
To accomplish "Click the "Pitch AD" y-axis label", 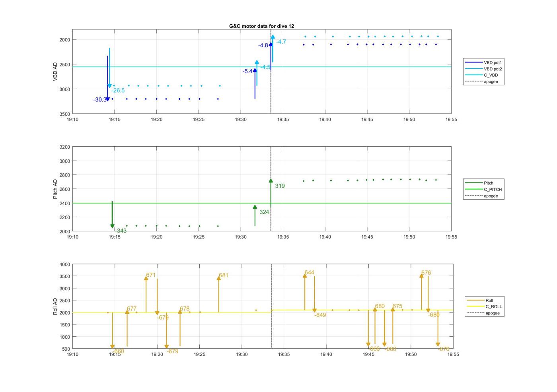I will tap(55, 189).
